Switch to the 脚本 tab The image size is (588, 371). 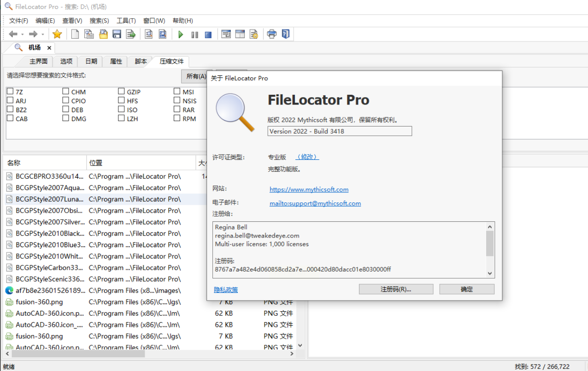pos(141,61)
